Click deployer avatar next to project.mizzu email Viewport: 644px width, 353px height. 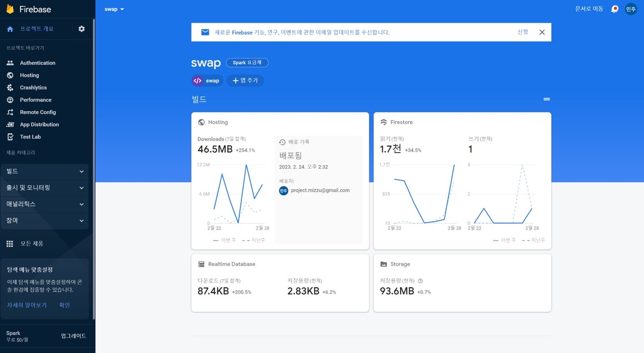(x=284, y=191)
